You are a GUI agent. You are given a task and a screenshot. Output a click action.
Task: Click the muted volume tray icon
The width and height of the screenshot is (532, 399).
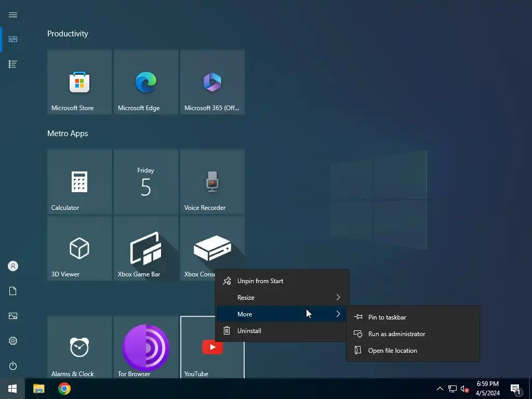(x=464, y=389)
